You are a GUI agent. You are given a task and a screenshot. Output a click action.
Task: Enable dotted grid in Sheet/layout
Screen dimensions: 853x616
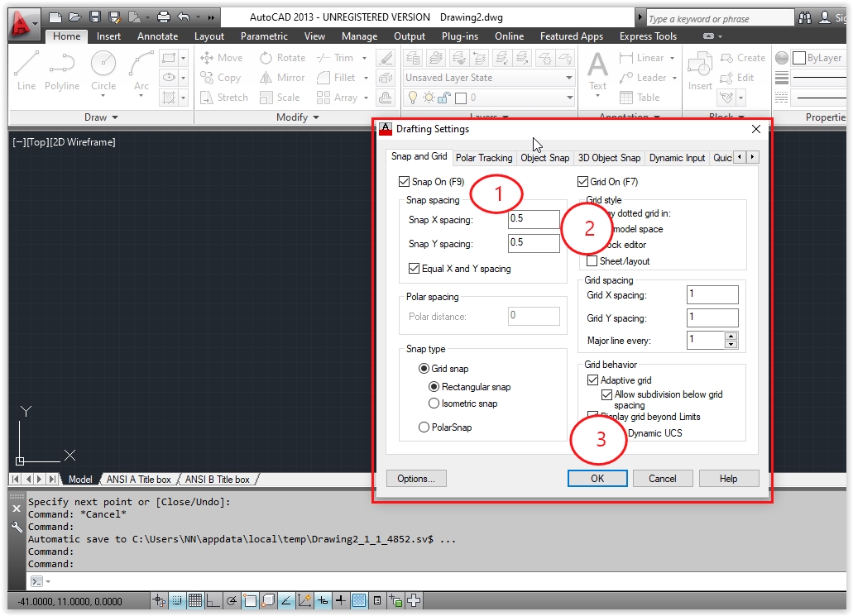click(x=592, y=261)
